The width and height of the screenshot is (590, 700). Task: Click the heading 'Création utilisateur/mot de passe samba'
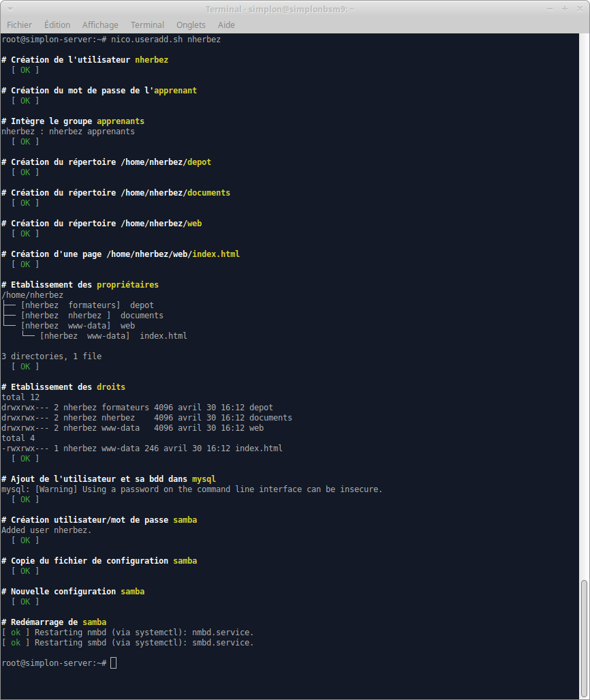point(99,520)
